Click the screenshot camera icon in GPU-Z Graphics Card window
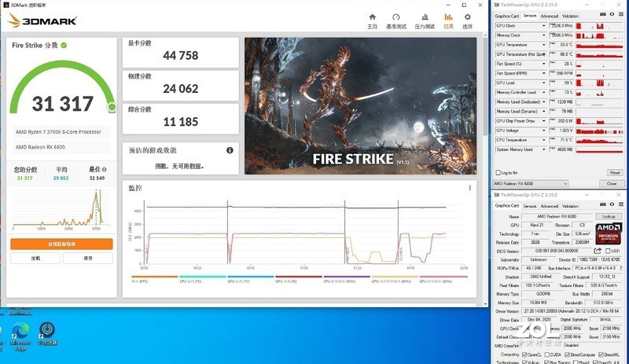629x364 pixels. [x=603, y=204]
